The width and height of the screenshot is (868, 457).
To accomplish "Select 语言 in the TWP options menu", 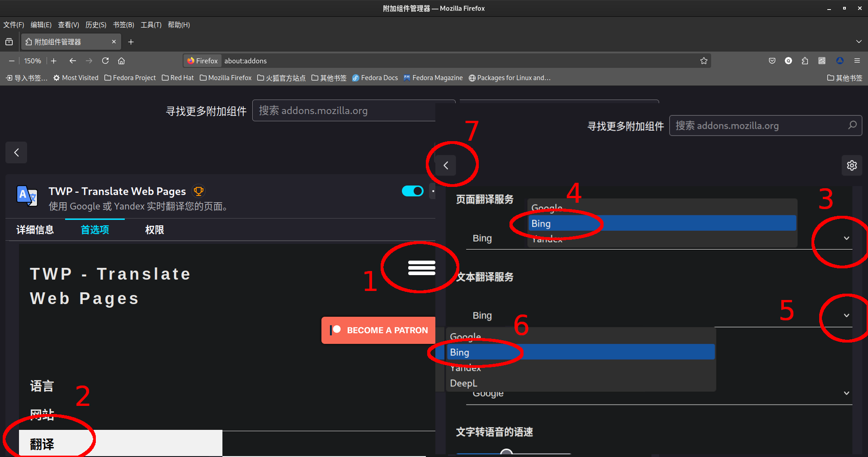I will point(42,386).
